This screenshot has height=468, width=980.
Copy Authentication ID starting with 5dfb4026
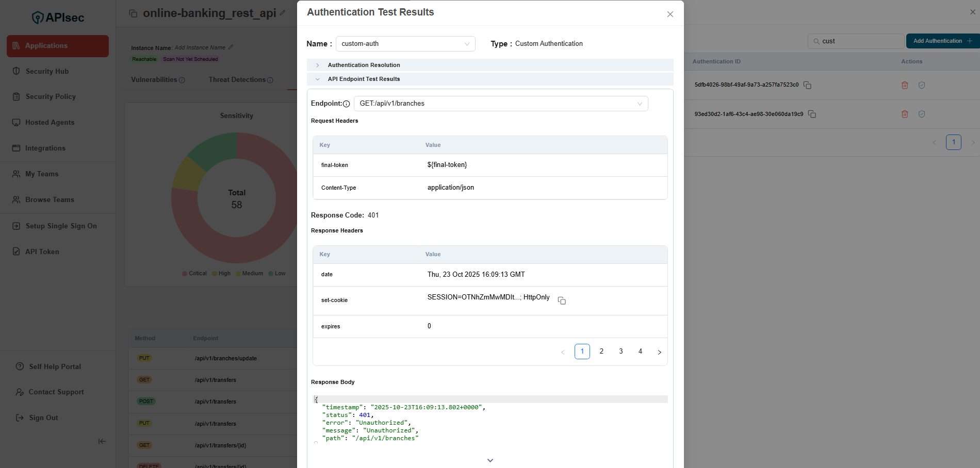tap(807, 85)
